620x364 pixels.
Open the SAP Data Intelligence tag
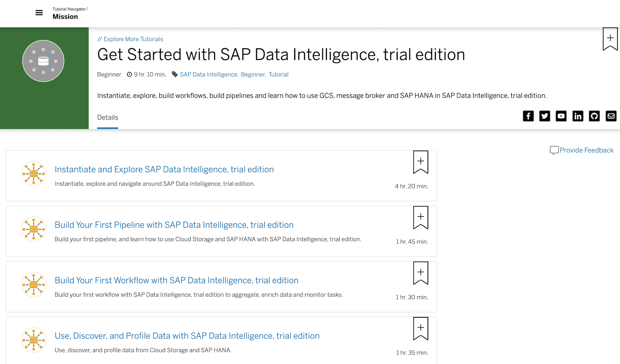point(208,74)
